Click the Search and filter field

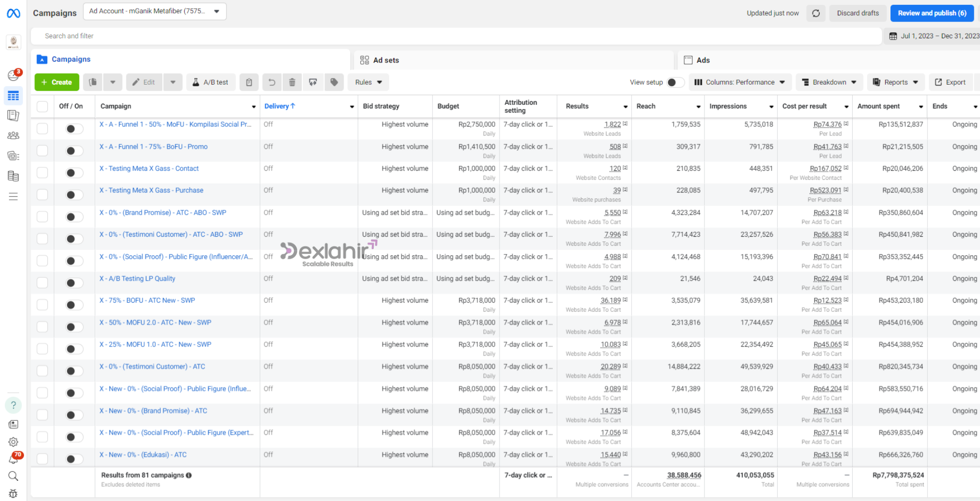pyautogui.click(x=455, y=36)
